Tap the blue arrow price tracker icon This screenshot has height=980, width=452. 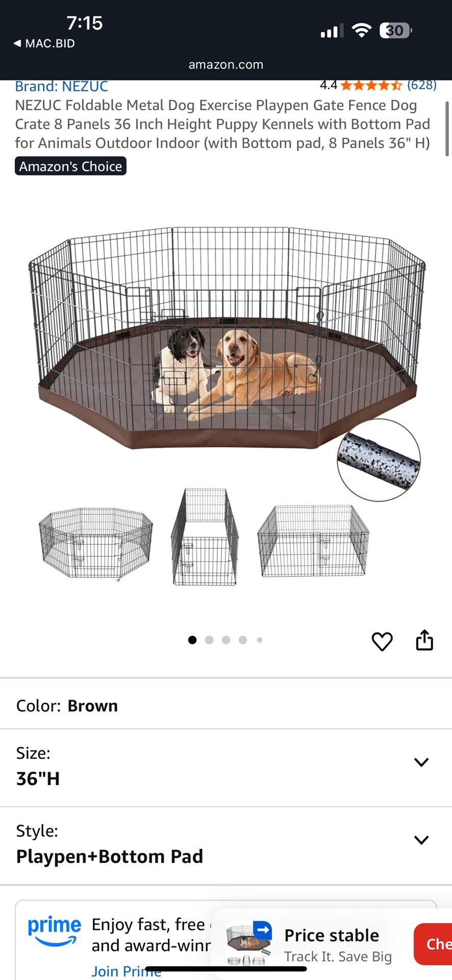click(262, 930)
